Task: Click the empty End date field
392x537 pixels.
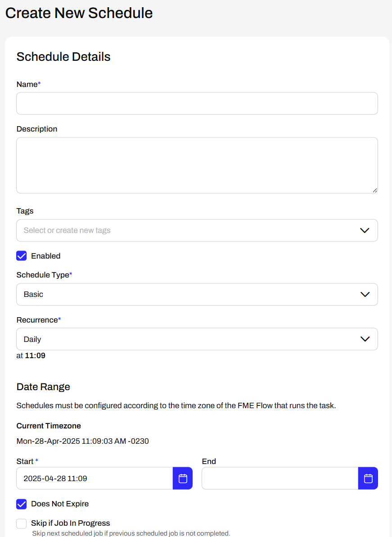Action: coord(280,478)
